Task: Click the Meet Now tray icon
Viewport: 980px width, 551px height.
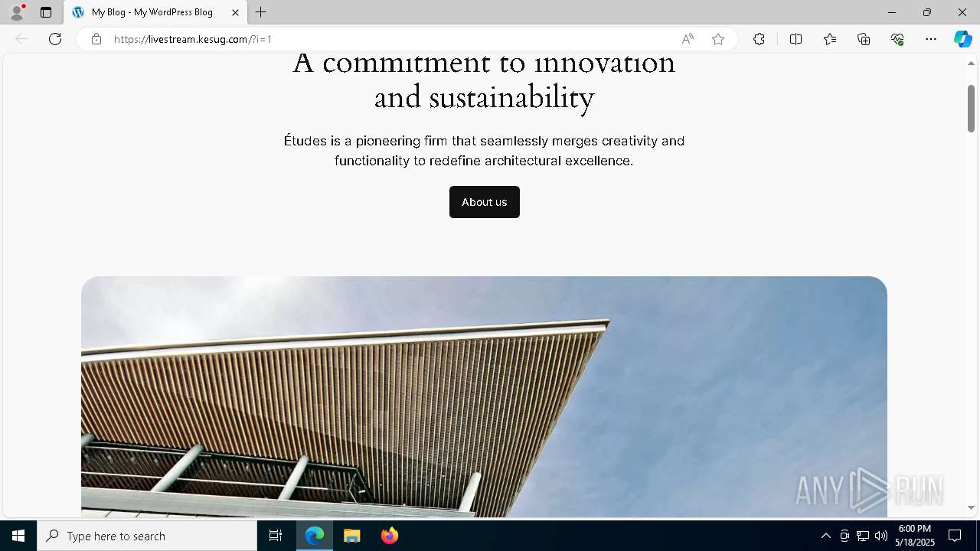Action: pos(844,536)
